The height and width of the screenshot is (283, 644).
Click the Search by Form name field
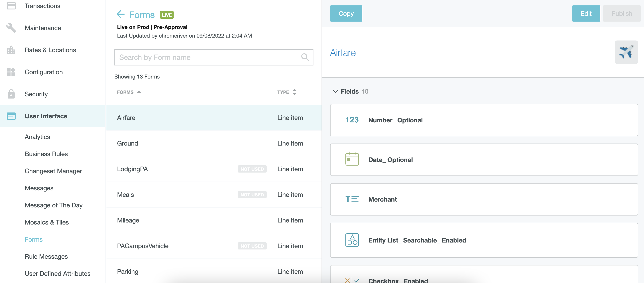point(208,57)
